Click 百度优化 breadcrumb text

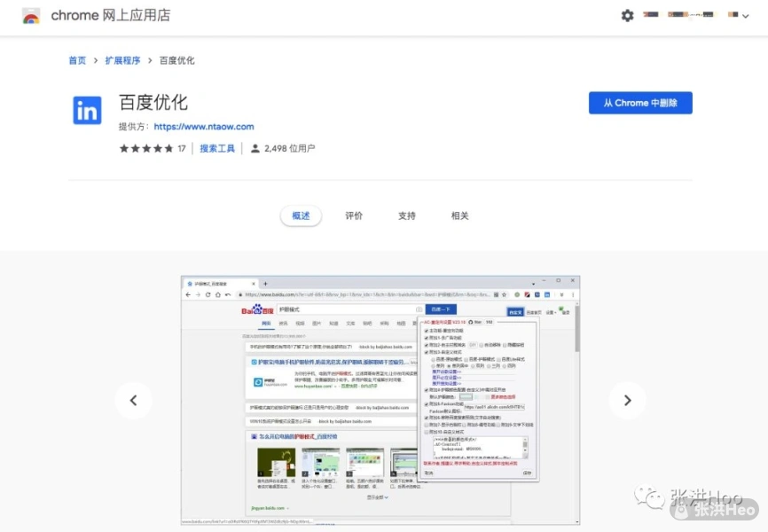[176, 60]
